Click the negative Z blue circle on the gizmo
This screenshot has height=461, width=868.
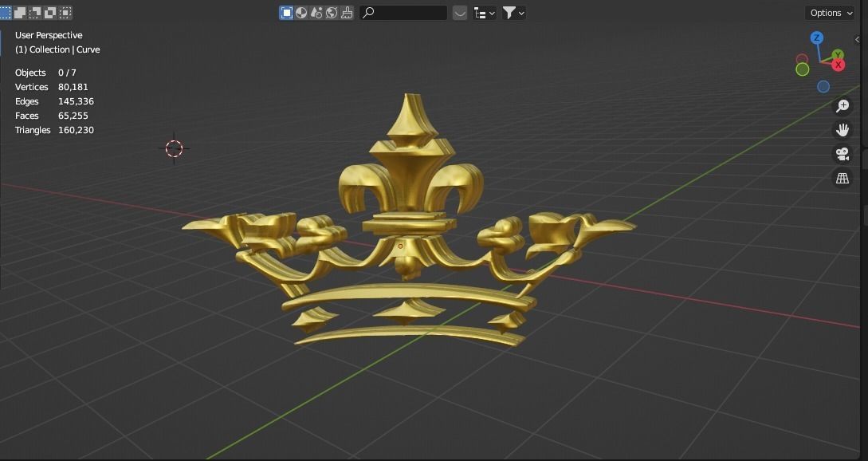tap(823, 86)
